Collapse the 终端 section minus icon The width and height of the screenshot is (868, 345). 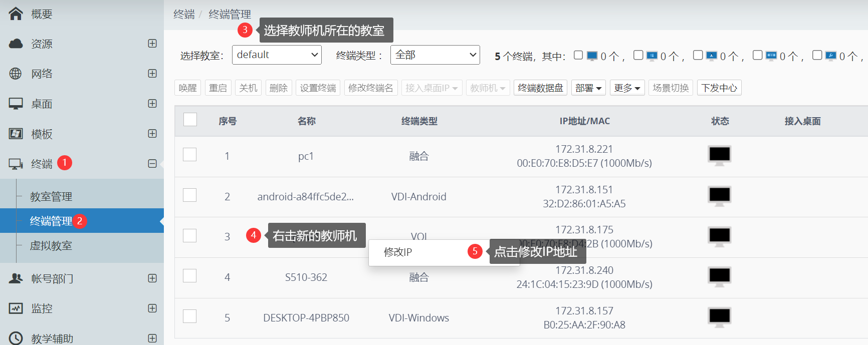point(152,164)
